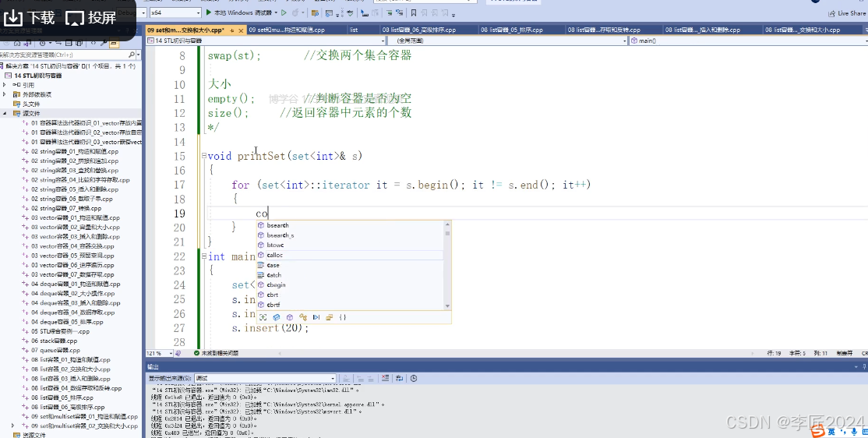
Task: Select btowc in the IntelliSense list
Action: [350, 245]
